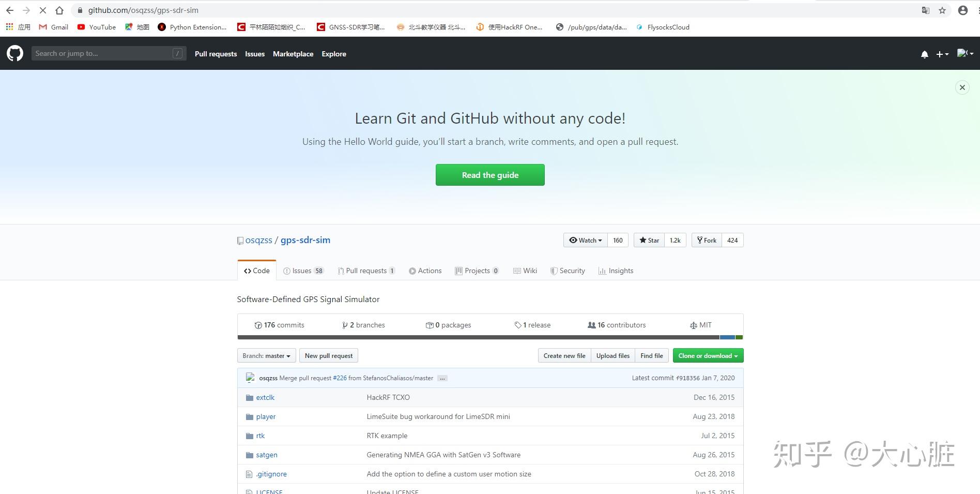
Task: Open browser home page icon
Action: coord(59,10)
